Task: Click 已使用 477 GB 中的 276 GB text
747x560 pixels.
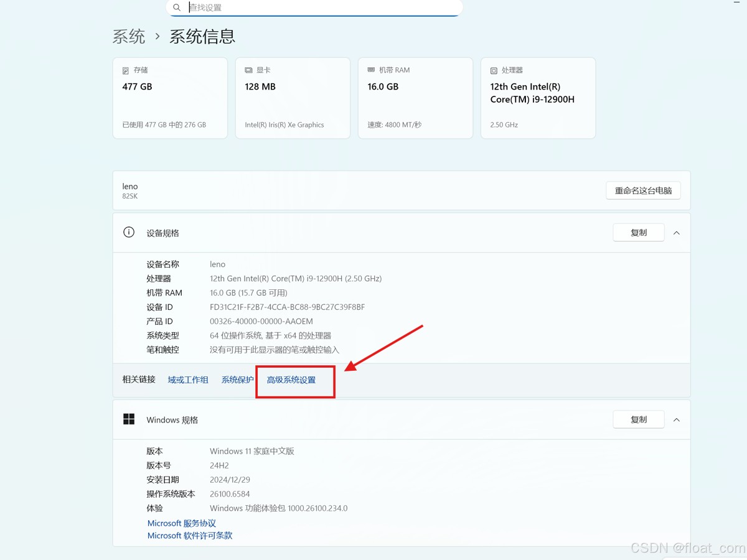Action: click(x=164, y=125)
